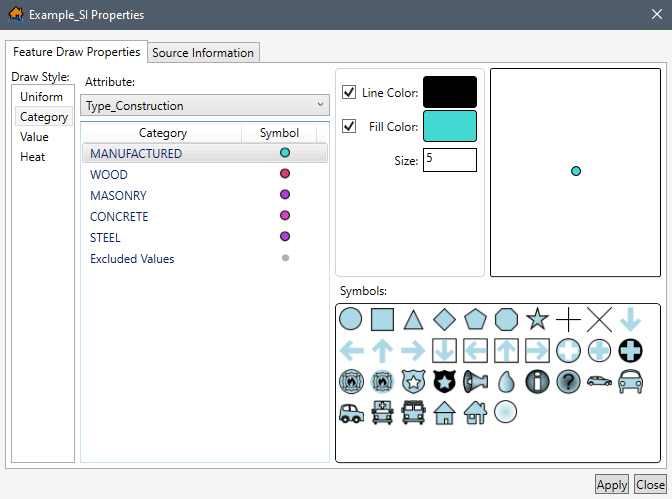Choose the boxed down arrow symbol
Screen dimensions: 672x499
click(444, 351)
